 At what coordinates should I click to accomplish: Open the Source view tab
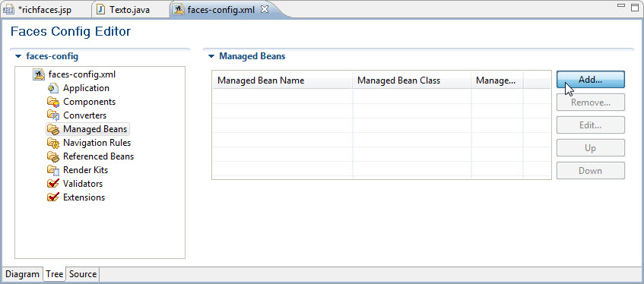coord(83,274)
